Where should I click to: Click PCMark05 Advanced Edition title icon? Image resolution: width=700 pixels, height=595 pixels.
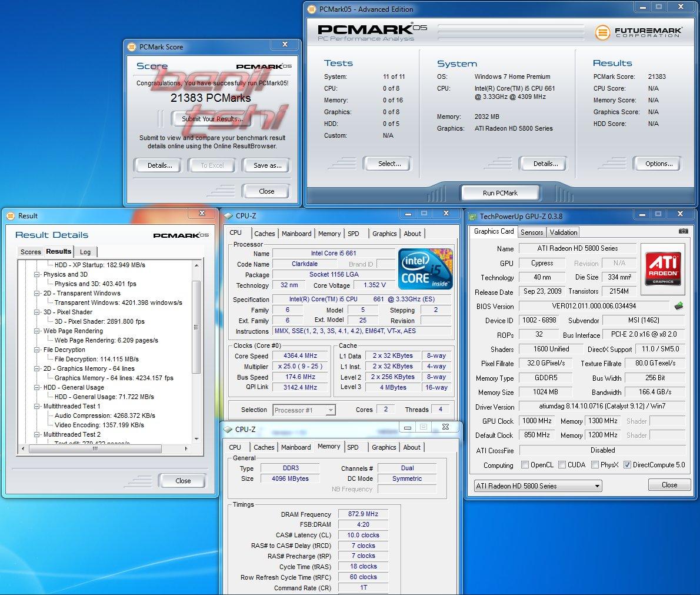tap(312, 9)
